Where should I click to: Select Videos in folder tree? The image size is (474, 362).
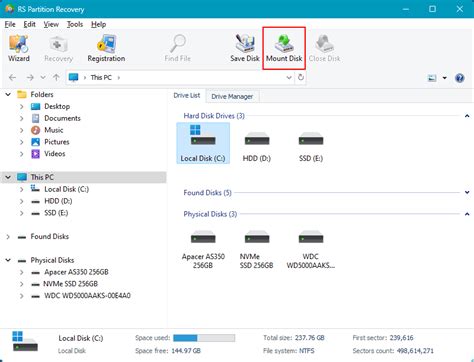[55, 154]
